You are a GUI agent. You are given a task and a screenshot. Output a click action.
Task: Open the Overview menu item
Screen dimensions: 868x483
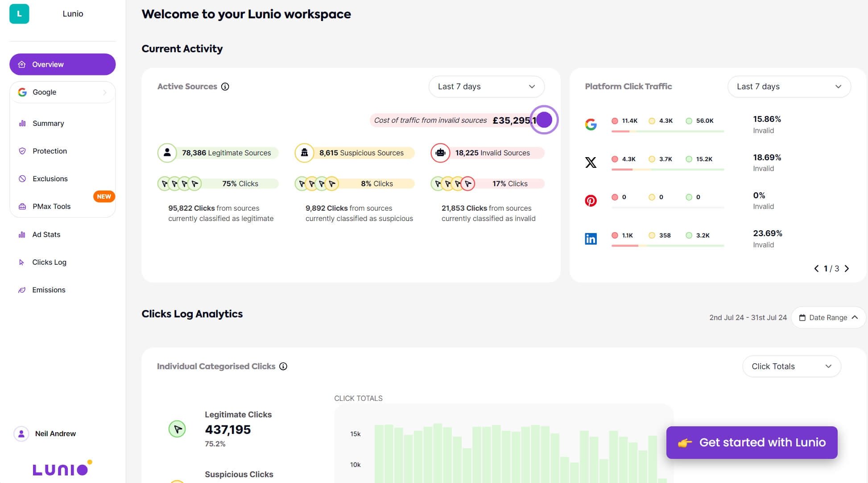click(x=62, y=64)
